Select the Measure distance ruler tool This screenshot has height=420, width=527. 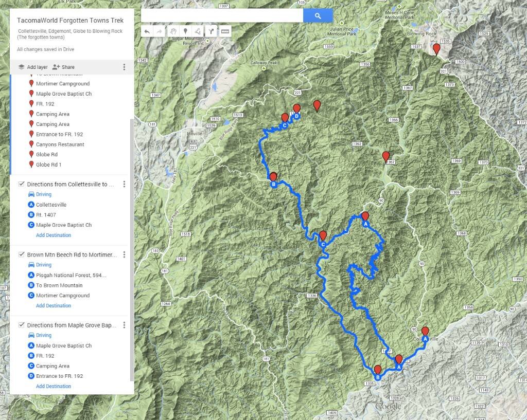[225, 31]
